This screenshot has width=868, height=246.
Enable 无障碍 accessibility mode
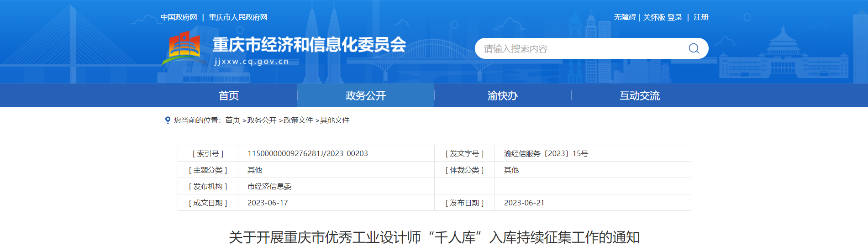point(625,17)
